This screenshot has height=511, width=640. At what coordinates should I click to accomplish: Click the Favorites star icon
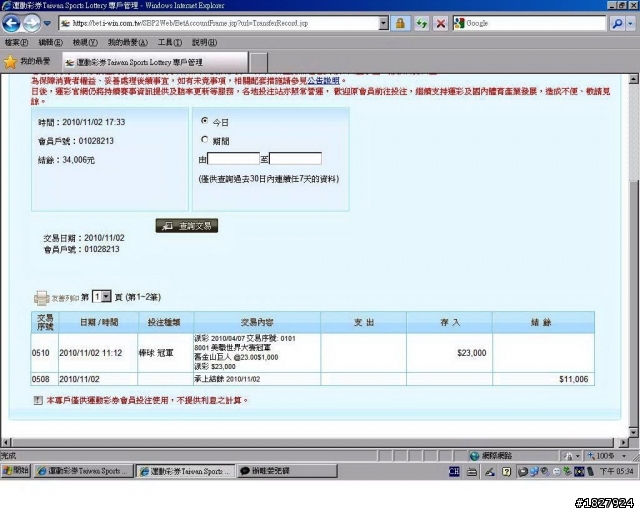(x=10, y=62)
